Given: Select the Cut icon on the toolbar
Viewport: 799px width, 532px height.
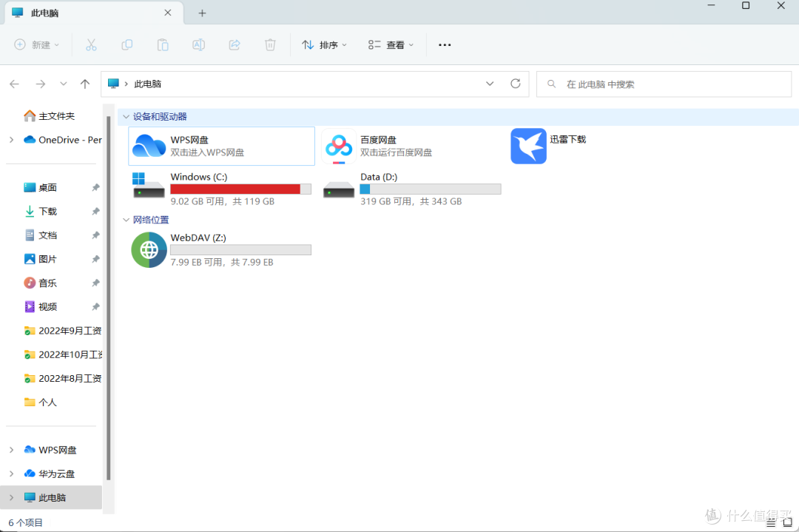Looking at the screenshot, I should click(91, 44).
